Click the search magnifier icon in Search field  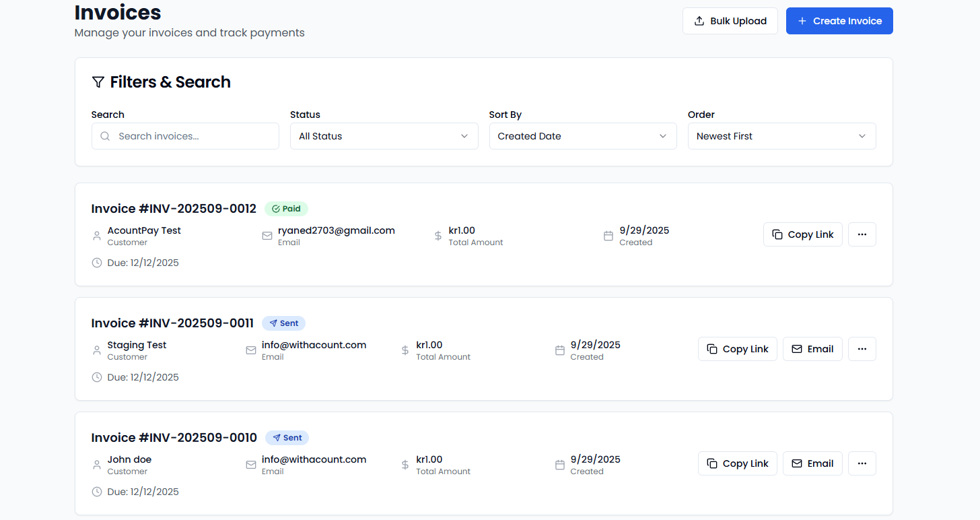105,136
